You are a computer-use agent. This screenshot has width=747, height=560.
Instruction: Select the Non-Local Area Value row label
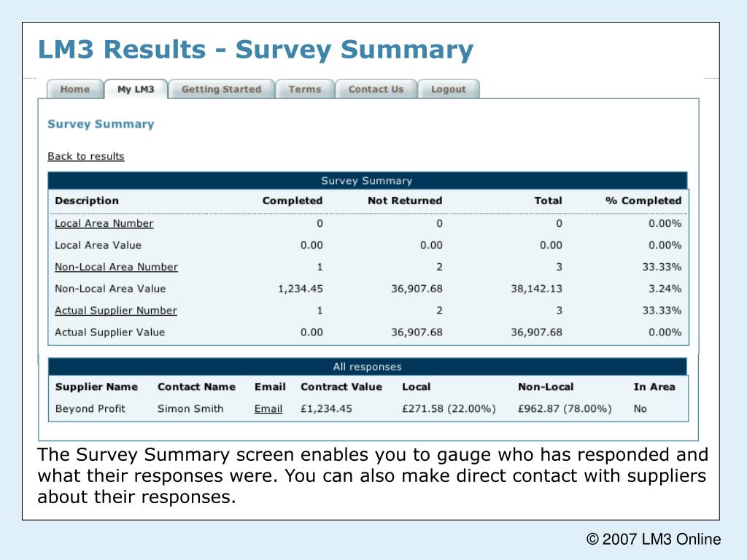pos(111,289)
